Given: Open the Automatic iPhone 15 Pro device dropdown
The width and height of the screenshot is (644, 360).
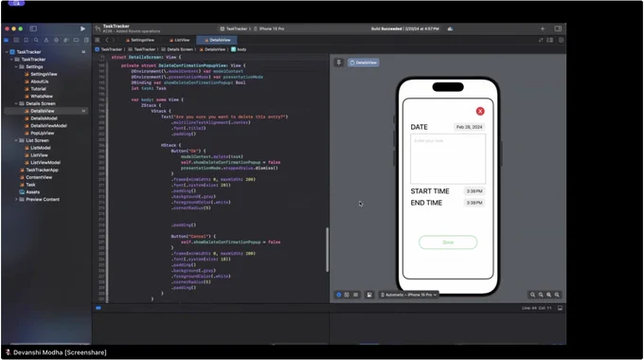Looking at the screenshot, I should [x=409, y=295].
